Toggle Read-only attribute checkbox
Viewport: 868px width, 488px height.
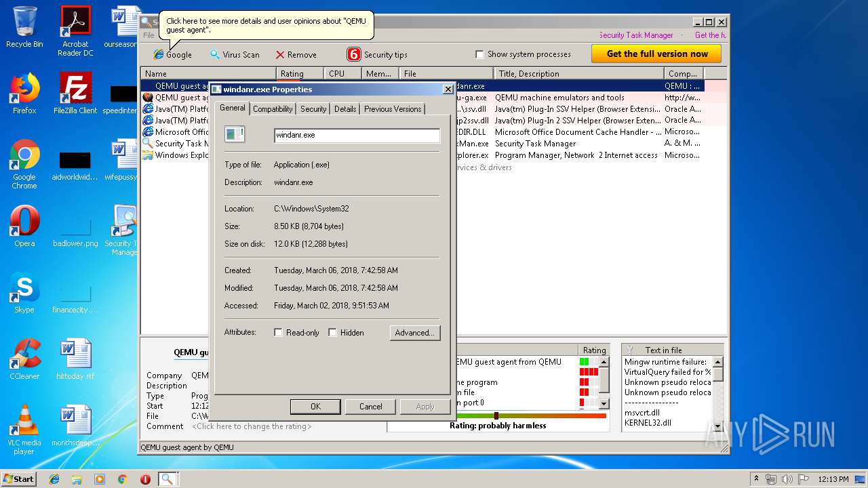point(278,333)
